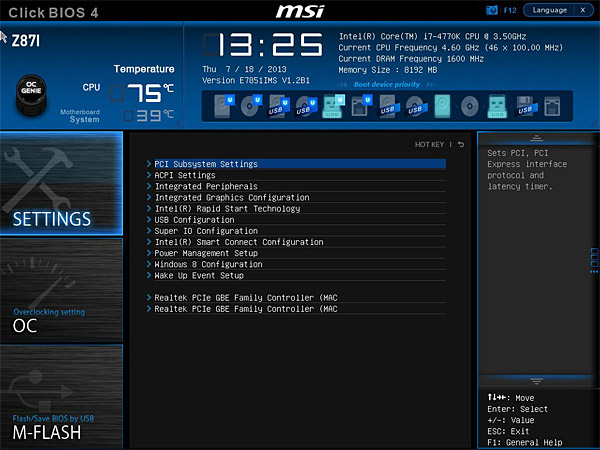Select the UEFI hard disk boot device icon

(223, 106)
